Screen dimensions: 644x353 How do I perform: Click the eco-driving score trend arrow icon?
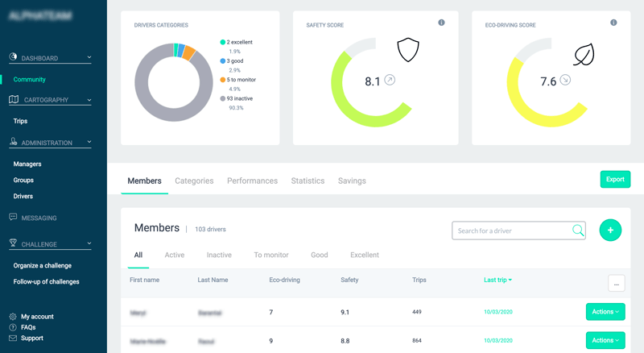[x=565, y=81]
